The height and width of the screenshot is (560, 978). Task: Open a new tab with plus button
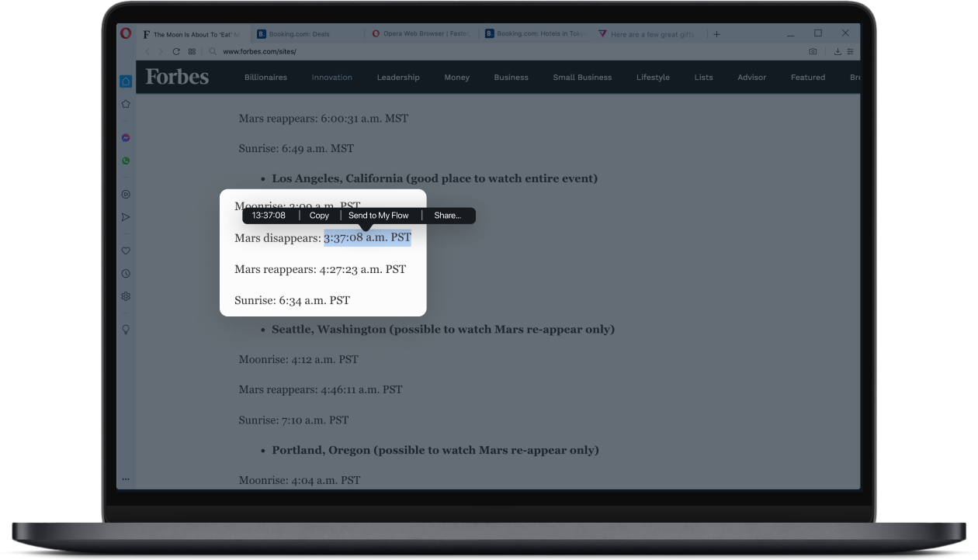(716, 34)
